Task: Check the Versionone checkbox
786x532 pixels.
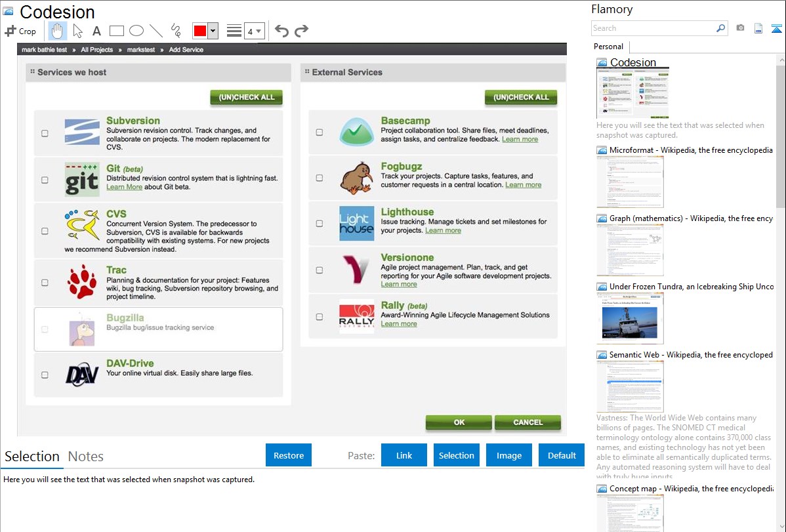Action: pos(320,270)
